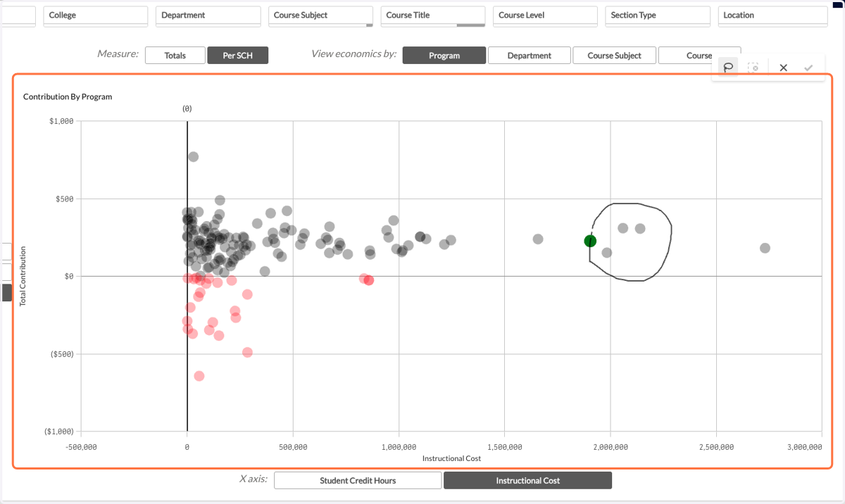Open the Department filter pane

click(208, 15)
